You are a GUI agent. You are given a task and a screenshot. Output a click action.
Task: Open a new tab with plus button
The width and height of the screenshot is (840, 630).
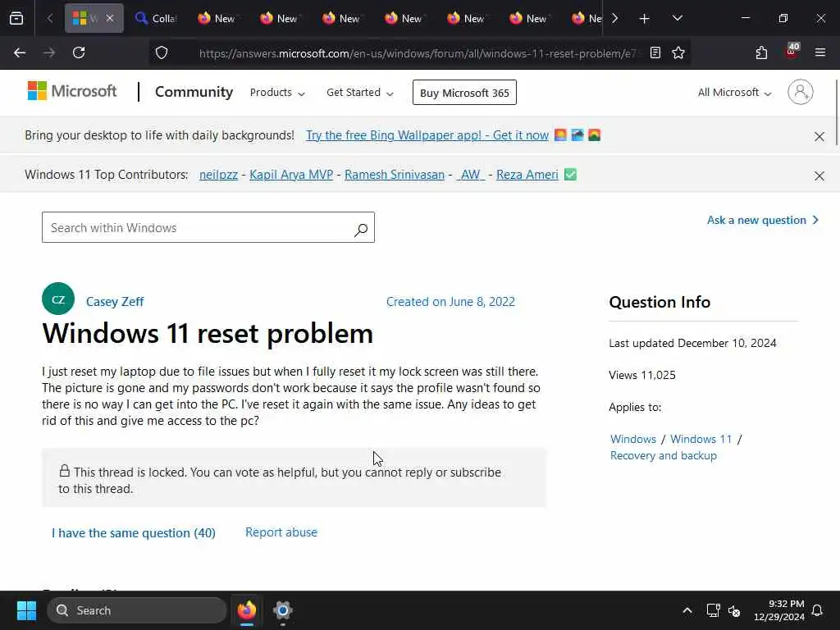click(645, 19)
